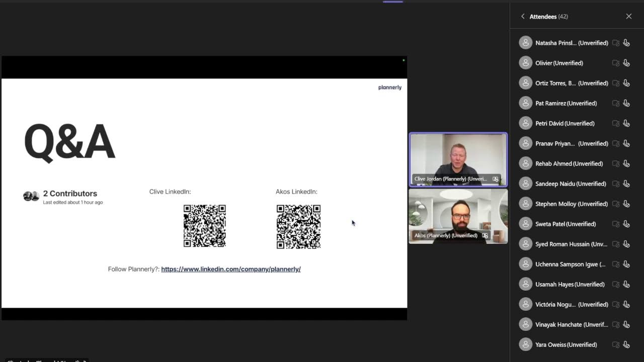Select attendee Vinayak Hanchate

pos(574,324)
